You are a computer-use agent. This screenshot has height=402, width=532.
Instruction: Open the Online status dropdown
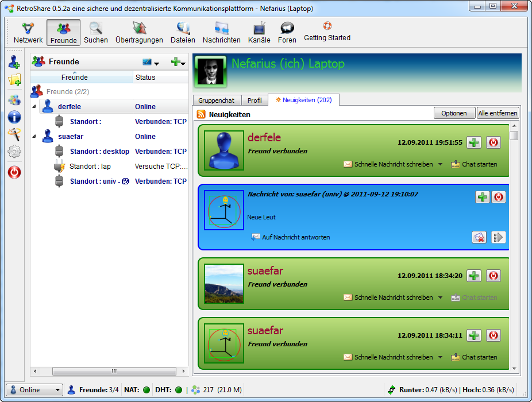pos(34,390)
